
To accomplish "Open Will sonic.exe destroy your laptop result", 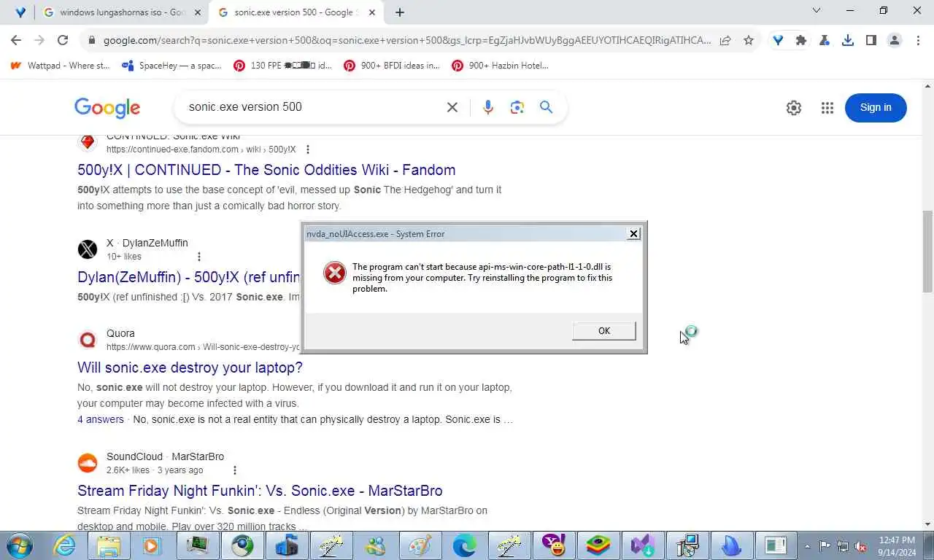I will click(x=190, y=367).
